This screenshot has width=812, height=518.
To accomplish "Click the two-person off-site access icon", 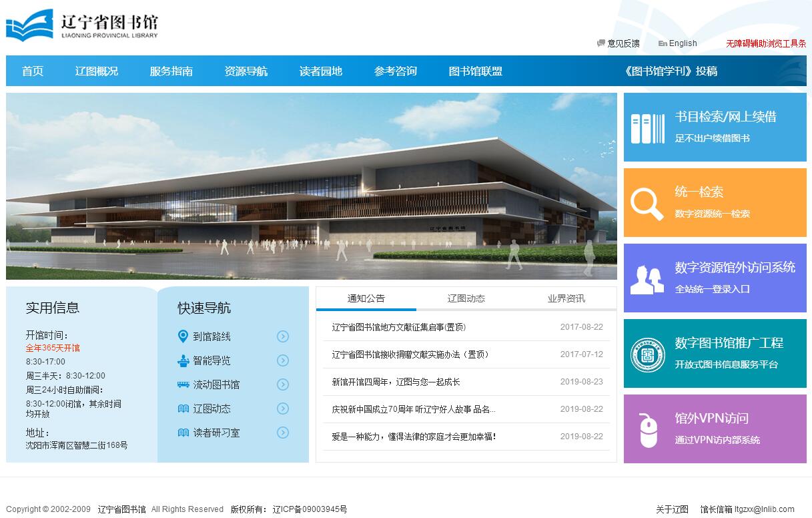I will click(647, 279).
